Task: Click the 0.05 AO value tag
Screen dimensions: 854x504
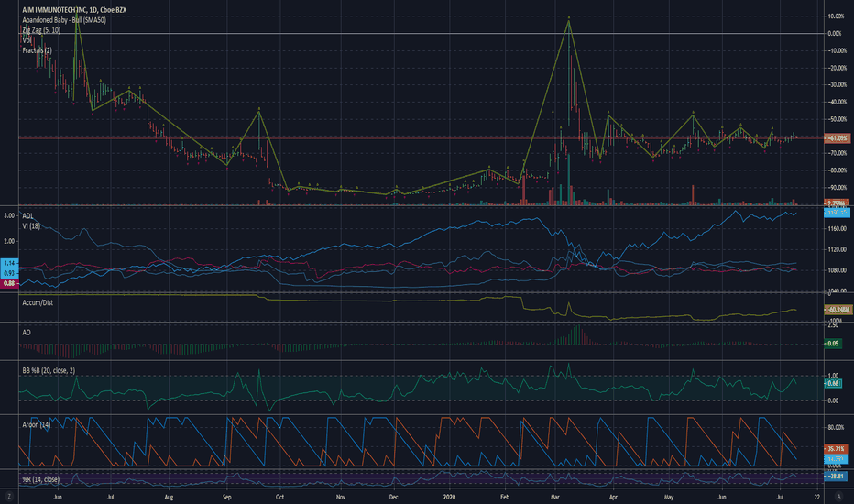Action: pos(834,344)
